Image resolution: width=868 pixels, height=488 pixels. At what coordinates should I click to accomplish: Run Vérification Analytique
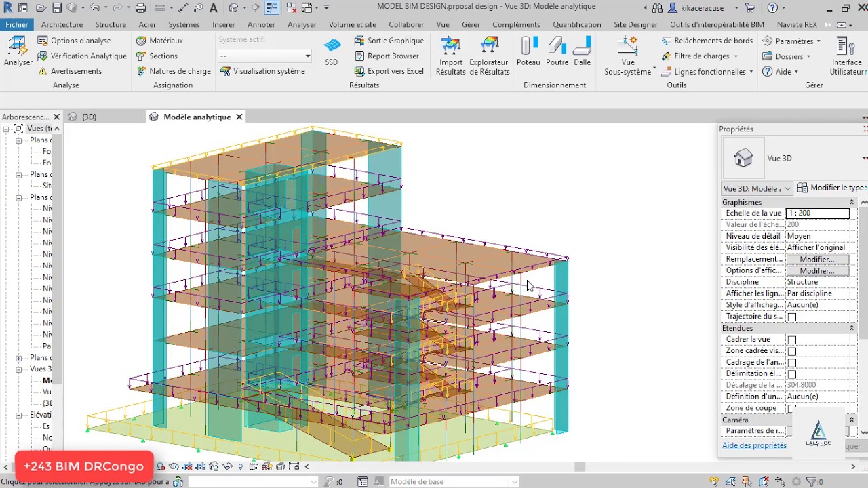(81, 56)
